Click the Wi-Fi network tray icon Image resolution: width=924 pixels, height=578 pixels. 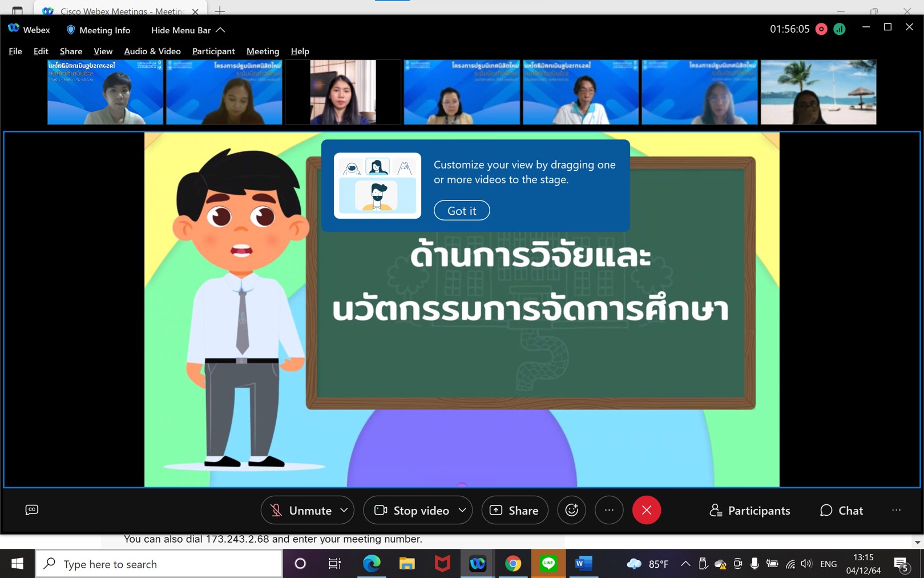(x=790, y=564)
